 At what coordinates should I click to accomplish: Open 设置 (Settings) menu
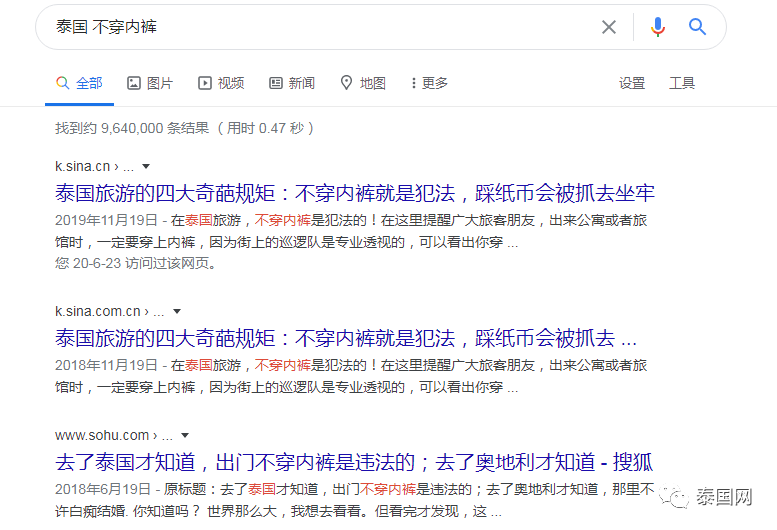coord(632,83)
